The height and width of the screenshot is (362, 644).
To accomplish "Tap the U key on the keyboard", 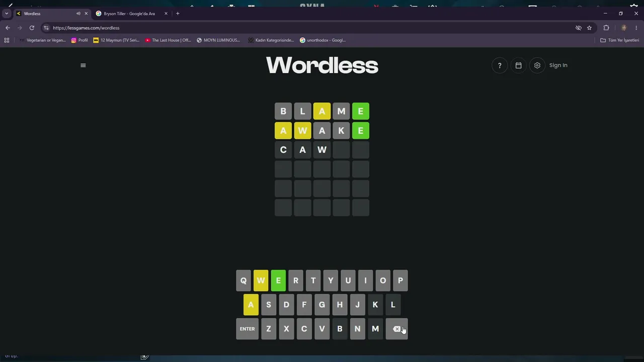I will tap(348, 281).
